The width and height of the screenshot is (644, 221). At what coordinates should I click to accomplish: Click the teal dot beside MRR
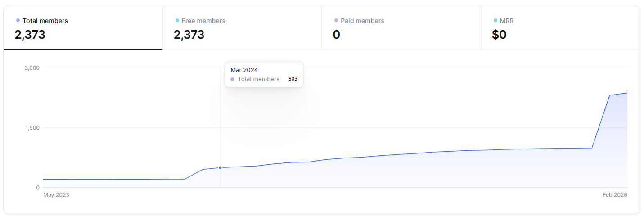(x=495, y=20)
